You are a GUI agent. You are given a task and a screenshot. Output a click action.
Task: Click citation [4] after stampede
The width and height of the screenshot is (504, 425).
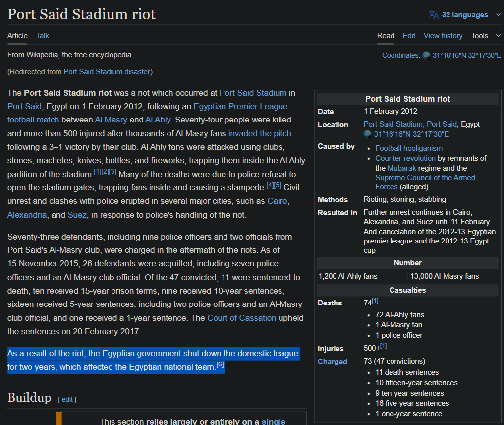[x=270, y=185]
